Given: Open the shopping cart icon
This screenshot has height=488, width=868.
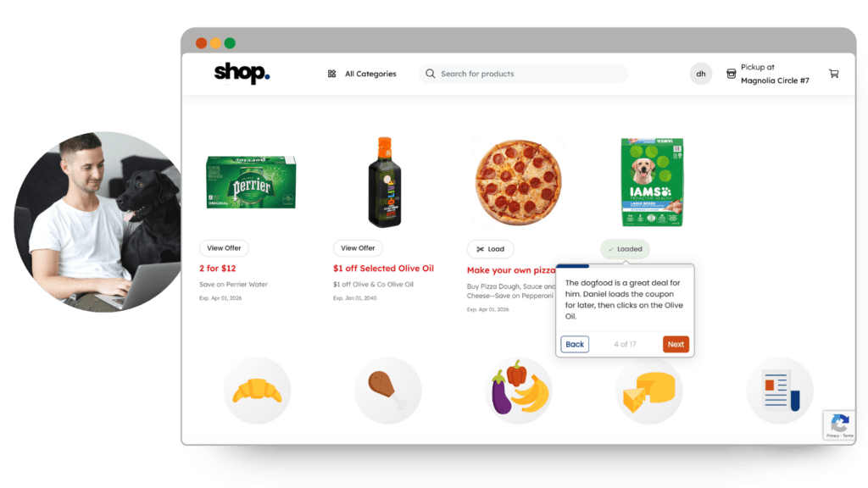Looking at the screenshot, I should (x=834, y=74).
